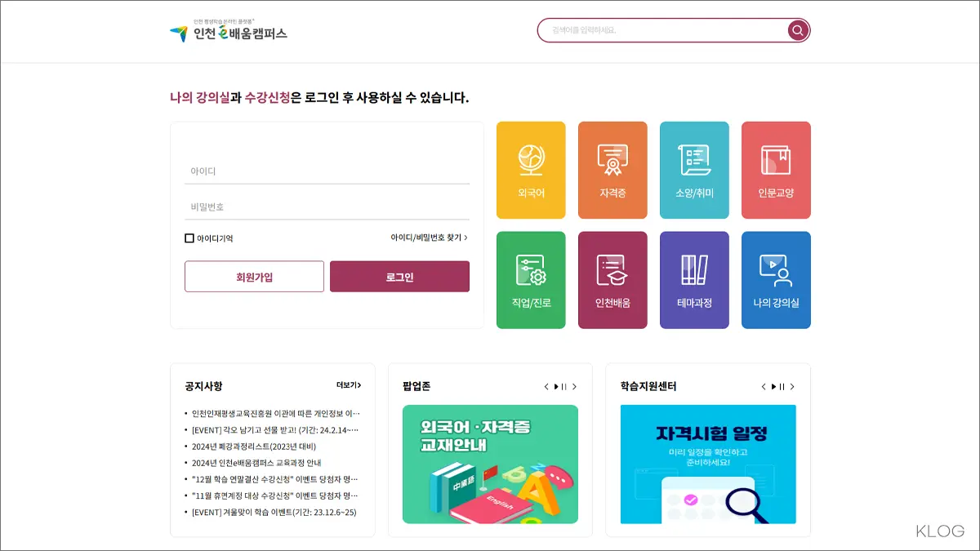
Task: Open the 인천배움 category
Action: [612, 279]
